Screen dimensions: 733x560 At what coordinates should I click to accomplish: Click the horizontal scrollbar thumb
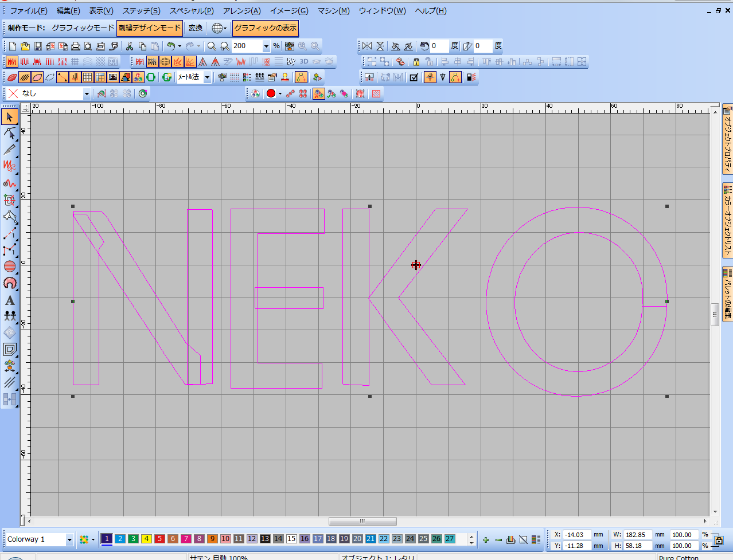(362, 521)
